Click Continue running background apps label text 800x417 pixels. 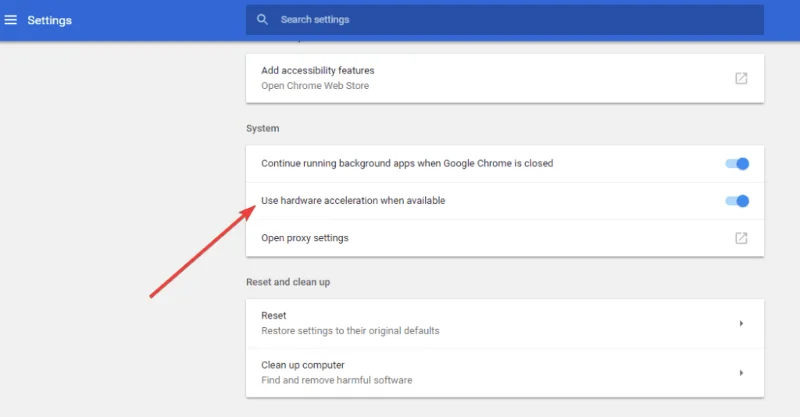[x=407, y=163]
